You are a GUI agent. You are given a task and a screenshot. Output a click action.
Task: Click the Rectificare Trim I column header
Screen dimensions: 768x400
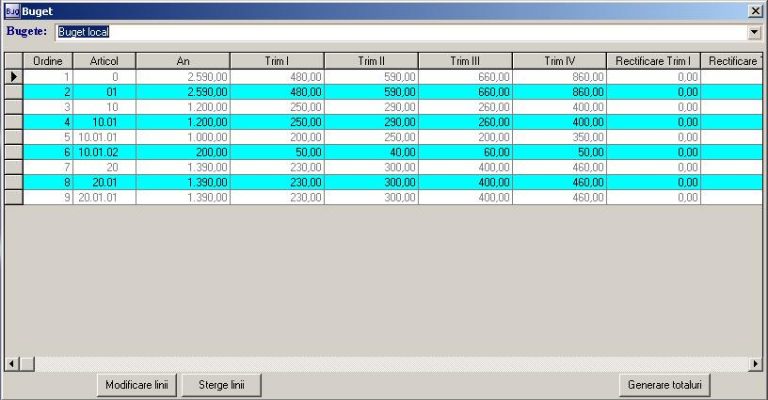tap(653, 61)
